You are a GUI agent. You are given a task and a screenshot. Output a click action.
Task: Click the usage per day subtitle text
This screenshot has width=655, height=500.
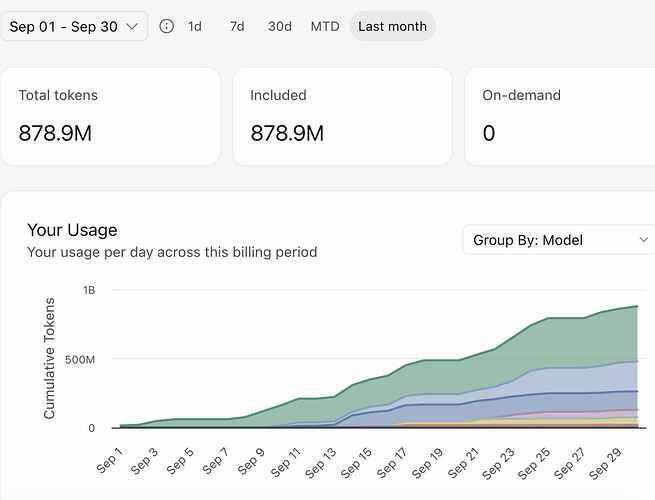pyautogui.click(x=172, y=252)
